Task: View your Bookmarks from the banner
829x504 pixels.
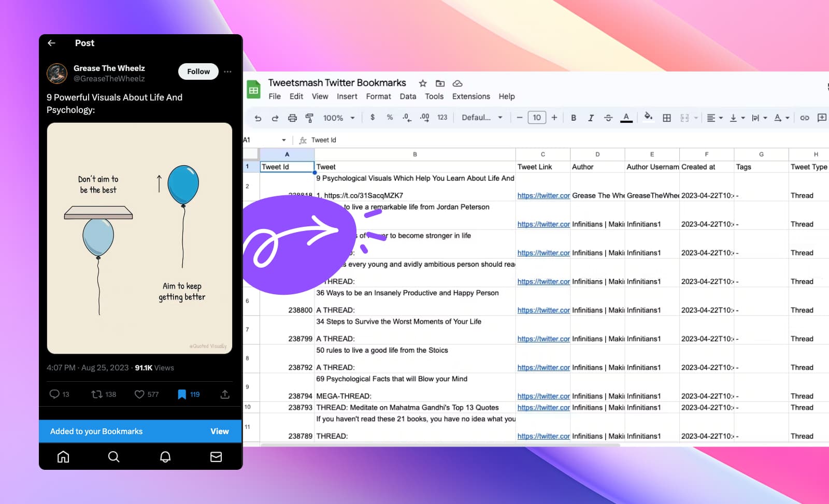Action: pos(219,431)
